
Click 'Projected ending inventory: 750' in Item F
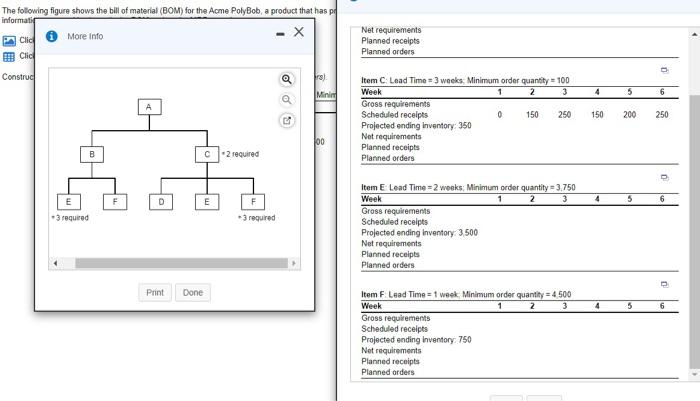[x=417, y=340]
